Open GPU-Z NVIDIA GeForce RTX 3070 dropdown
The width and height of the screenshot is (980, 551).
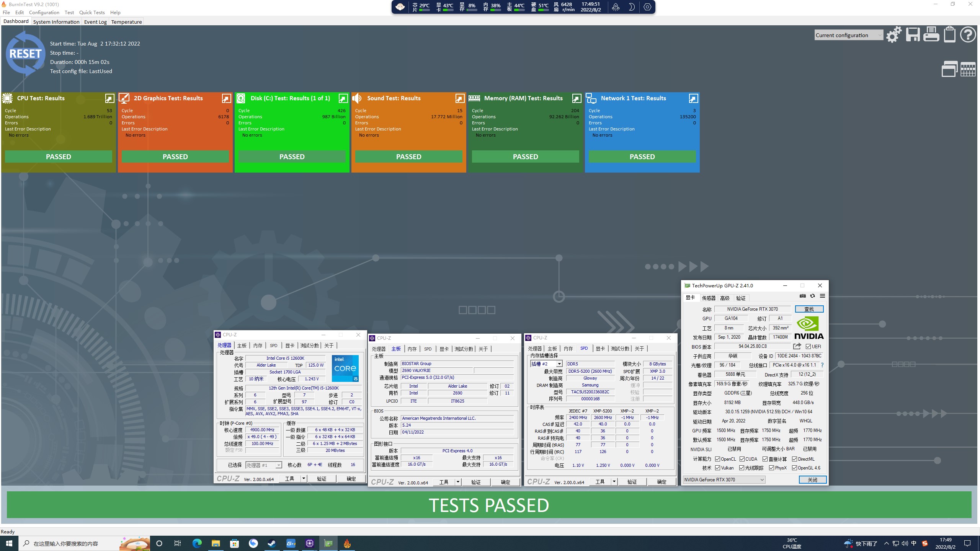click(x=724, y=480)
